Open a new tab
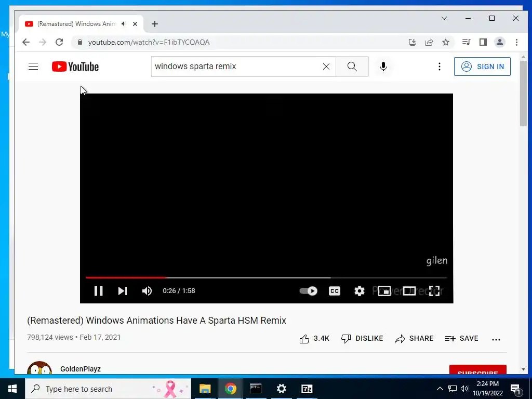Viewport: 532px width, 399px height. tap(155, 24)
